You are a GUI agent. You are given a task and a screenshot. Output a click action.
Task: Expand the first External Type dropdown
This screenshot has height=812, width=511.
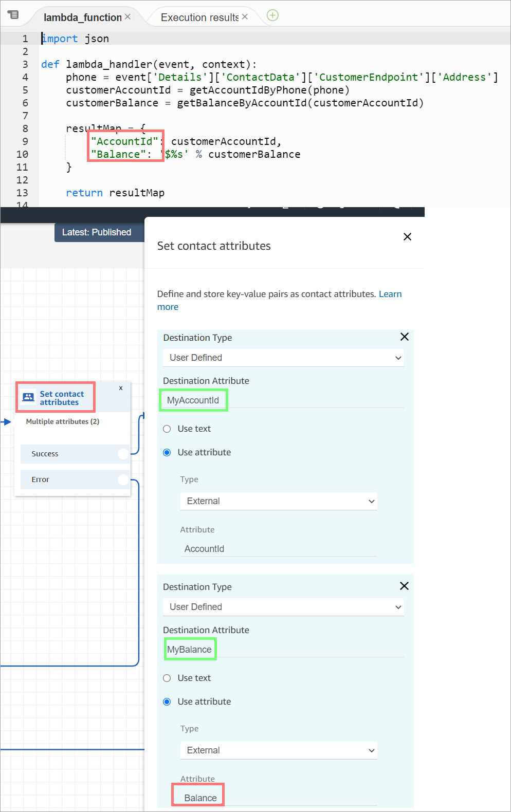[278, 501]
